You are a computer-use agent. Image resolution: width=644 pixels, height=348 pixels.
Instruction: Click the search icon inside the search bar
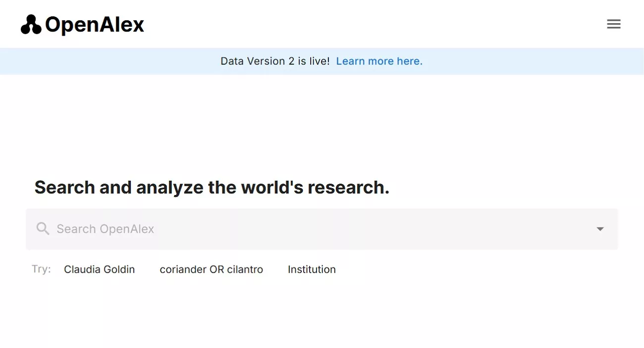click(43, 229)
